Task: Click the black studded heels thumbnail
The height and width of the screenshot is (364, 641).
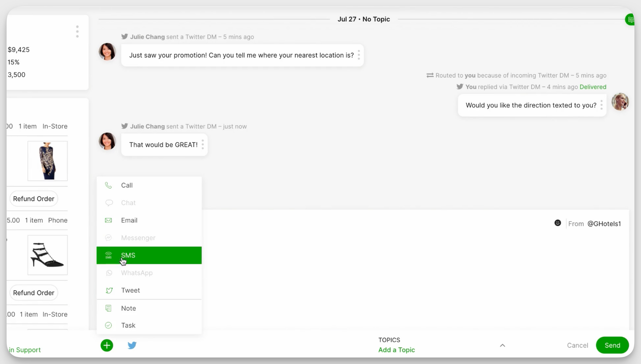Action: pos(47,255)
